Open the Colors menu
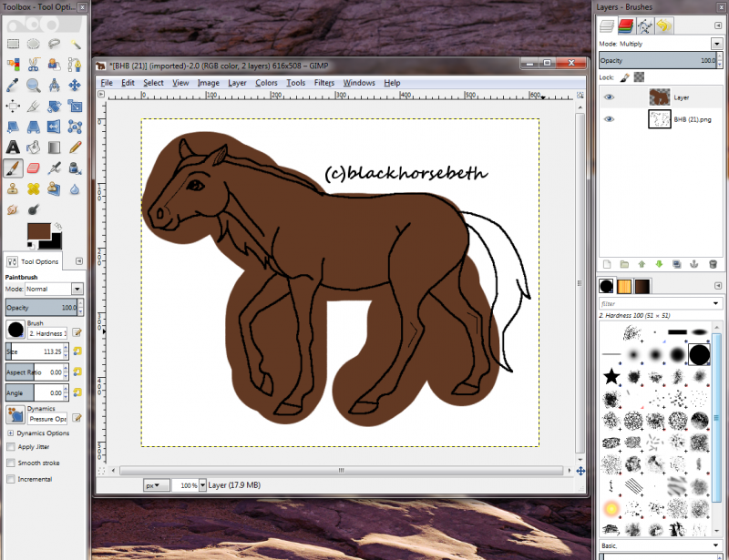This screenshot has width=729, height=560. coord(266,83)
